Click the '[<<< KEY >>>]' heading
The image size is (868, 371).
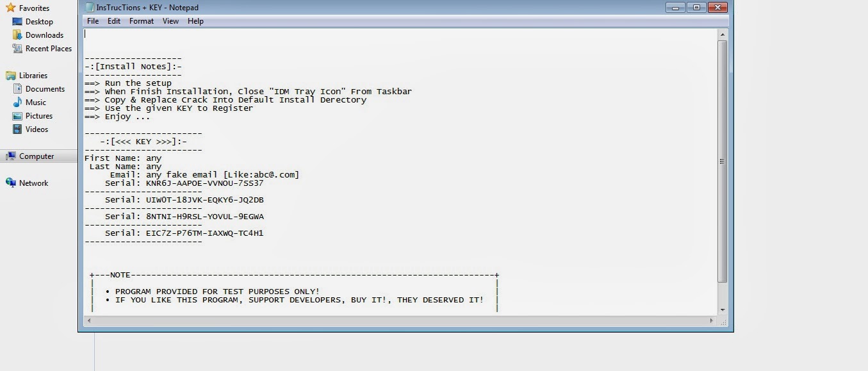[x=143, y=142]
